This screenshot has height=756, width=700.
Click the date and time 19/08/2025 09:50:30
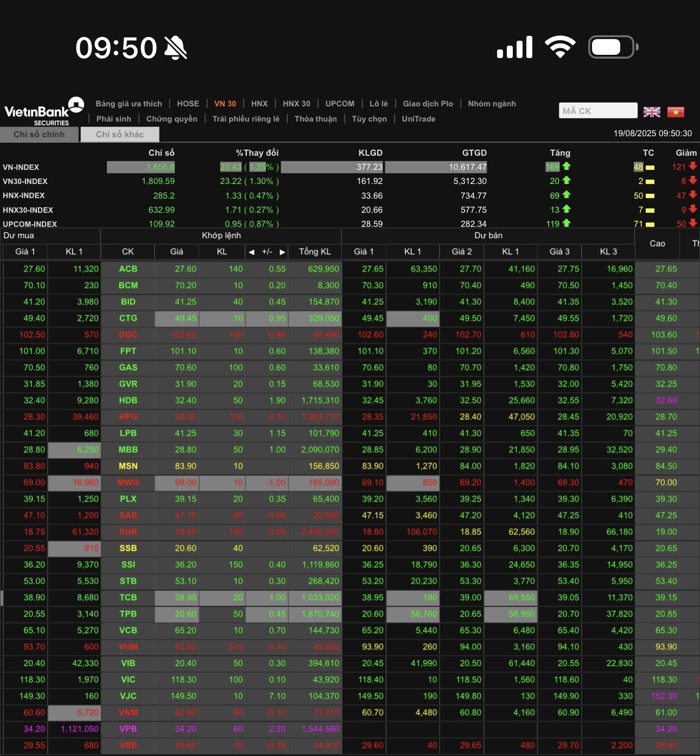coord(653,134)
